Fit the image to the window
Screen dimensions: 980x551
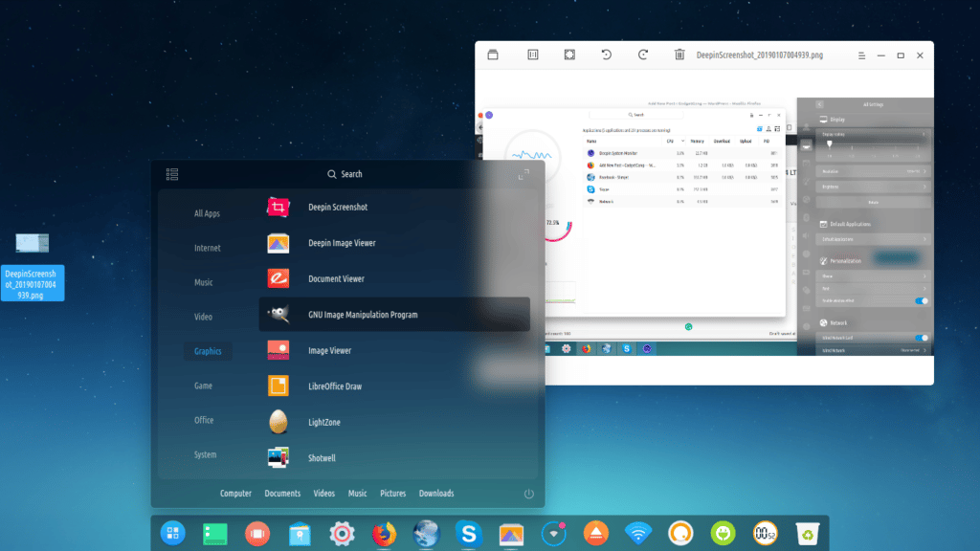click(x=568, y=55)
